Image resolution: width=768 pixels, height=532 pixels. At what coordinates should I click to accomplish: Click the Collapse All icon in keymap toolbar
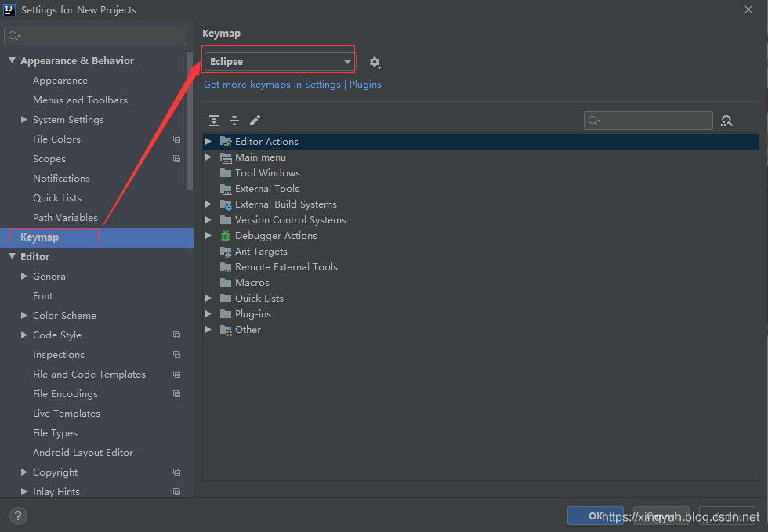point(234,121)
